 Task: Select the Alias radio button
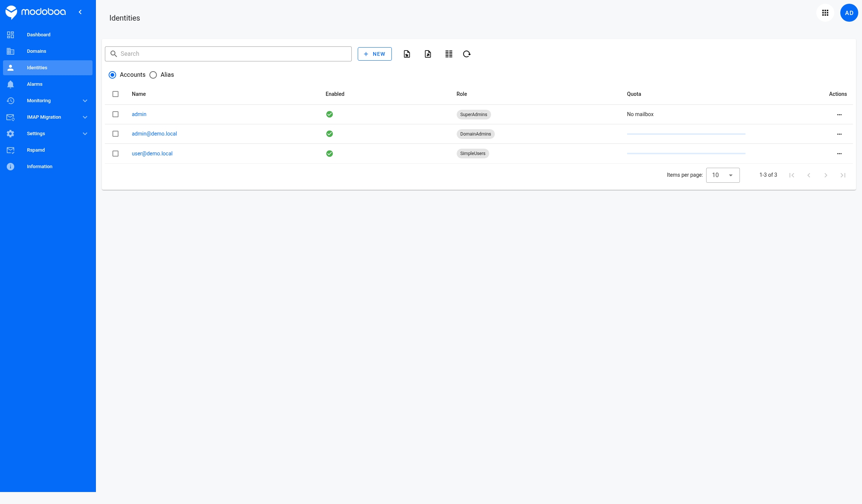tap(153, 75)
